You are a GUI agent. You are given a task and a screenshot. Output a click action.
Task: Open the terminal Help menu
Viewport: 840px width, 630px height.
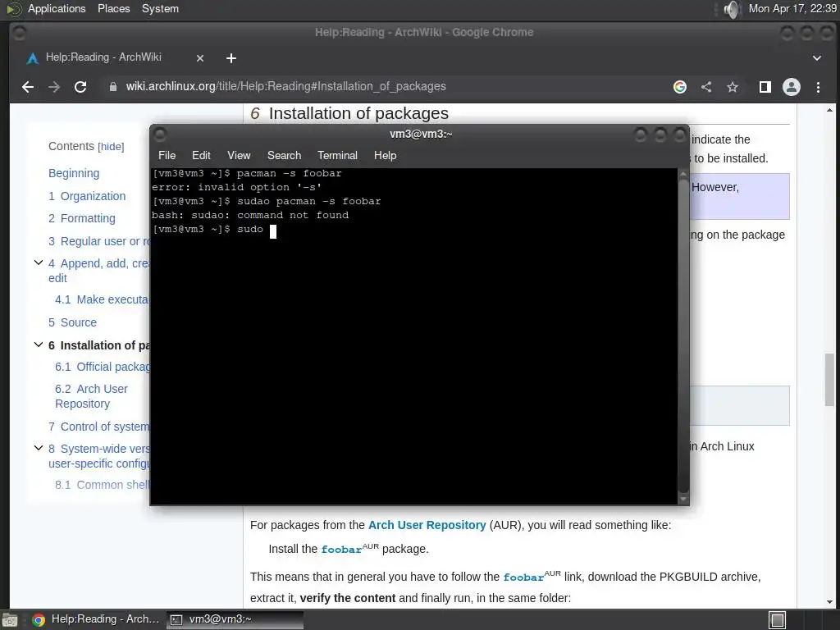point(385,155)
